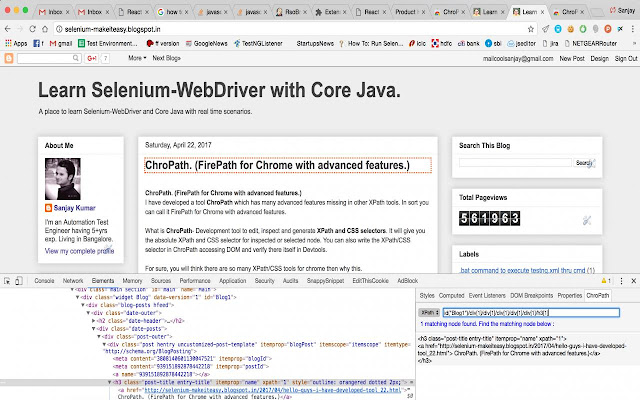Open the More dropdown in Blogger navbar
Image resolution: width=640 pixels, height=400 pixels.
click(137, 58)
